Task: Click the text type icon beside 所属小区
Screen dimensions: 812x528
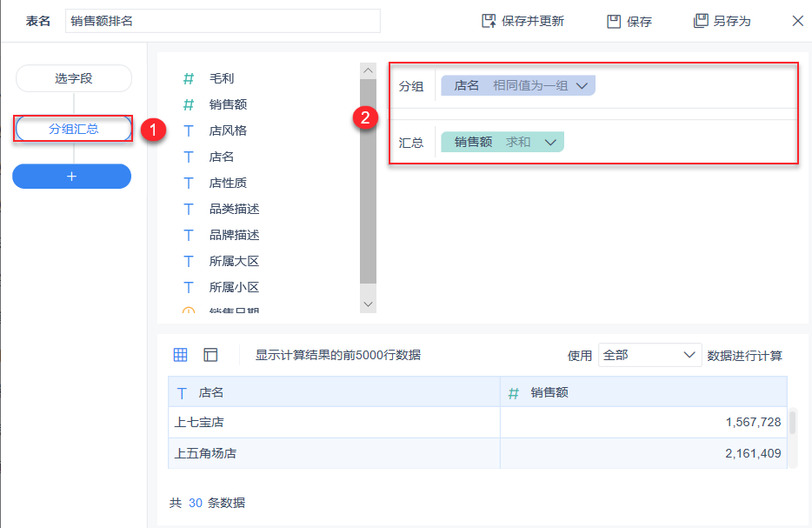Action: 189,287
